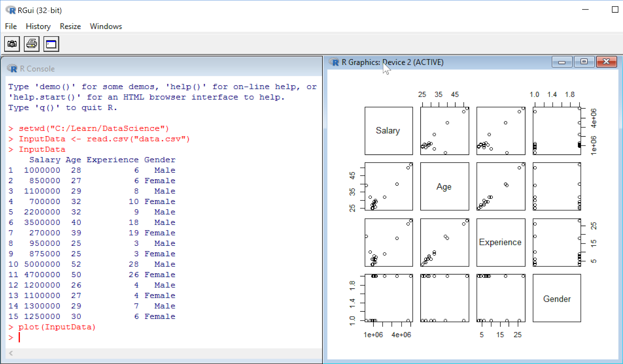Click the 1e+06 bottom axis label
Image resolution: width=623 pixels, height=364 pixels.
373,335
